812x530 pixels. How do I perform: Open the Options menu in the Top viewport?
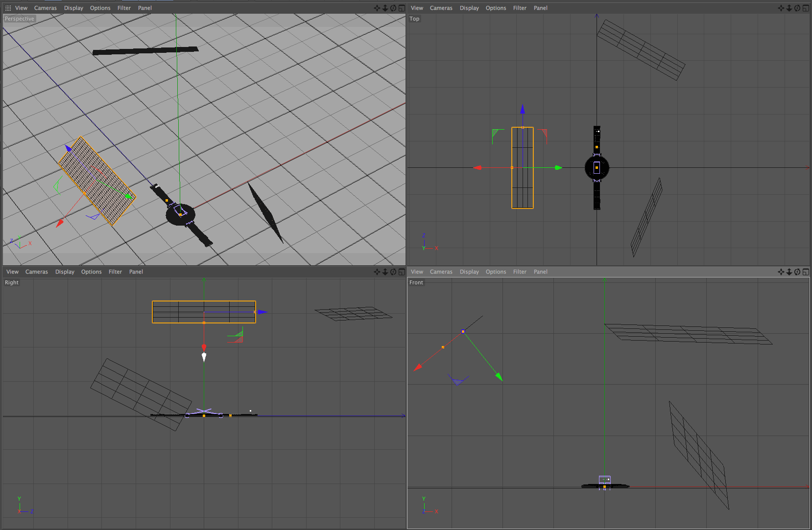496,8
